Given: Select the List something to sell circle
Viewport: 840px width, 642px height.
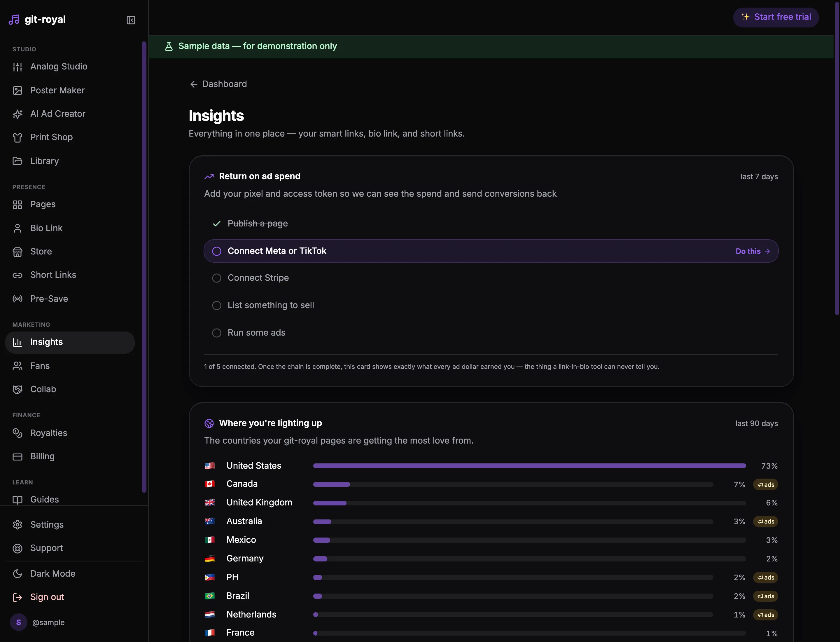Looking at the screenshot, I should (217, 305).
